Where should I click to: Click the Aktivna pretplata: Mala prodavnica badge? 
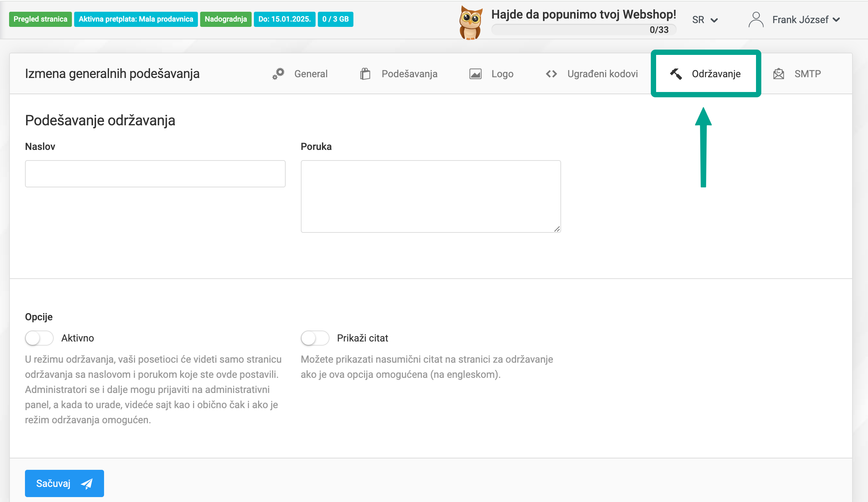point(136,19)
